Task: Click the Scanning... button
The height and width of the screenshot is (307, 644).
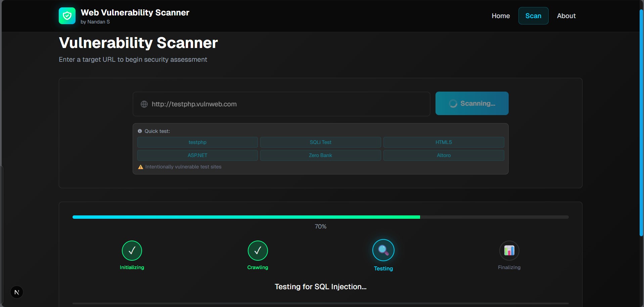Action: pyautogui.click(x=472, y=103)
